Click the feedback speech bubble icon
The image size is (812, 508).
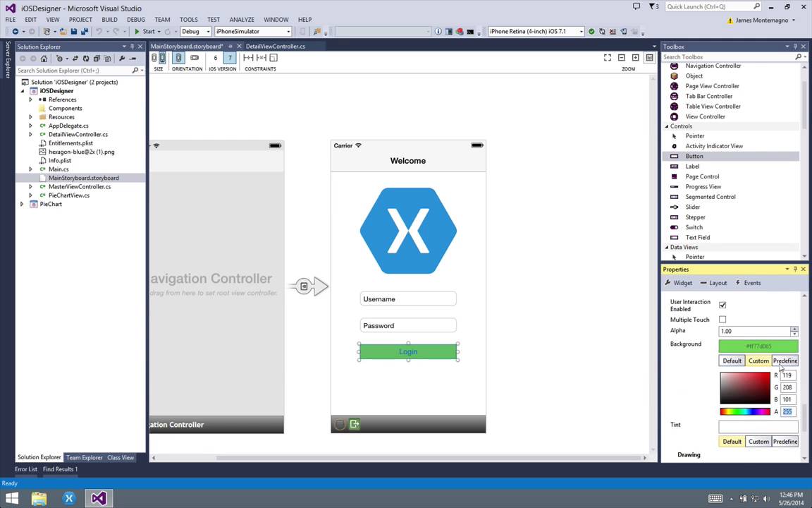point(636,7)
